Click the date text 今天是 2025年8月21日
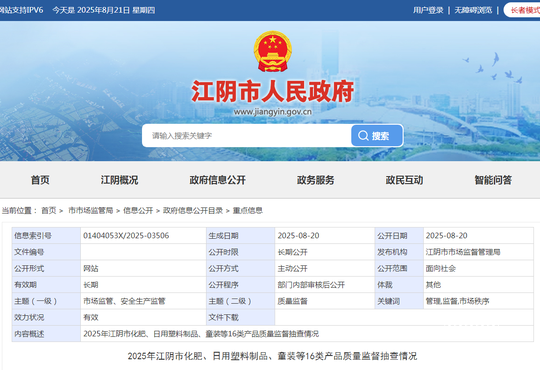Image resolution: width=540 pixels, height=370 pixels. [104, 10]
